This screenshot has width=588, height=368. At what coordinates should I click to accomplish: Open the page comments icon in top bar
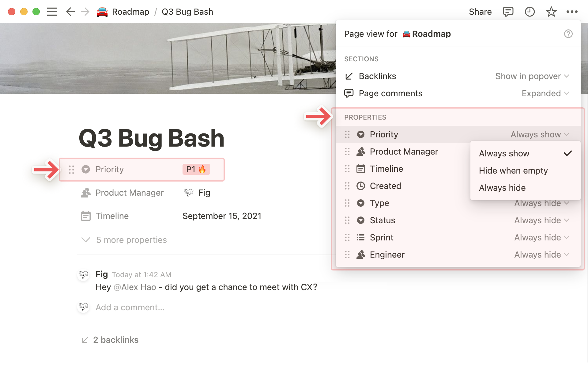tap(508, 12)
